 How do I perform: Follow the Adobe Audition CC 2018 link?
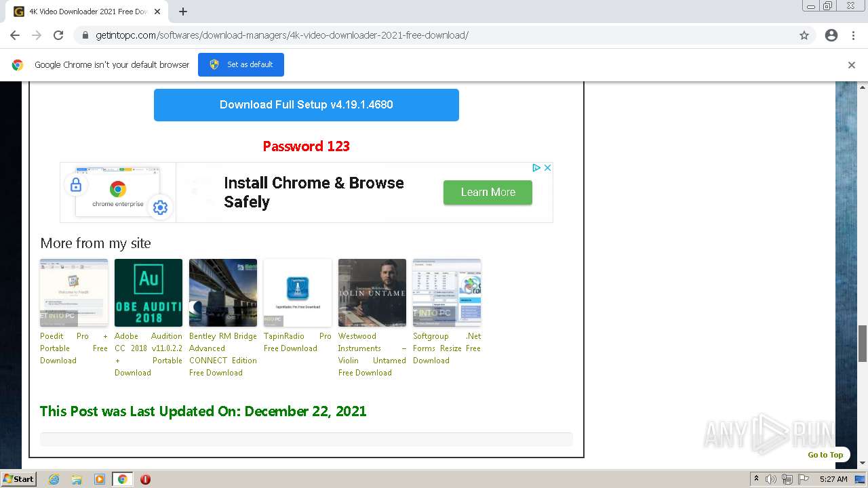[x=149, y=354]
